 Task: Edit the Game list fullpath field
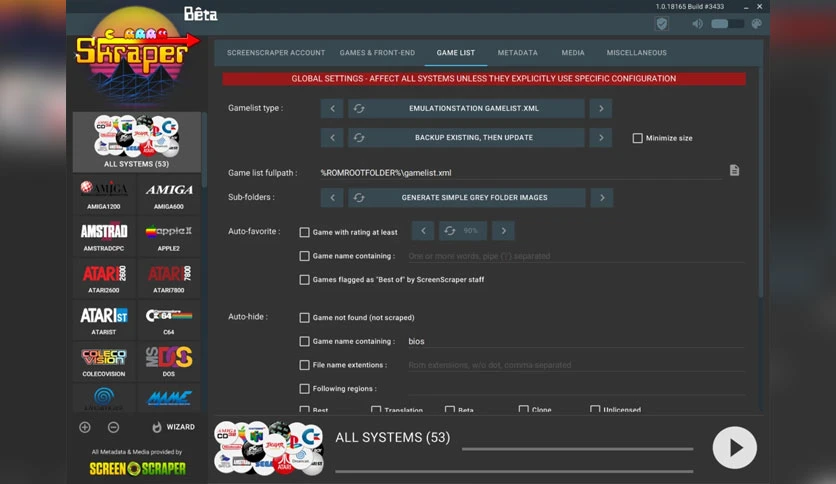[x=520, y=173]
